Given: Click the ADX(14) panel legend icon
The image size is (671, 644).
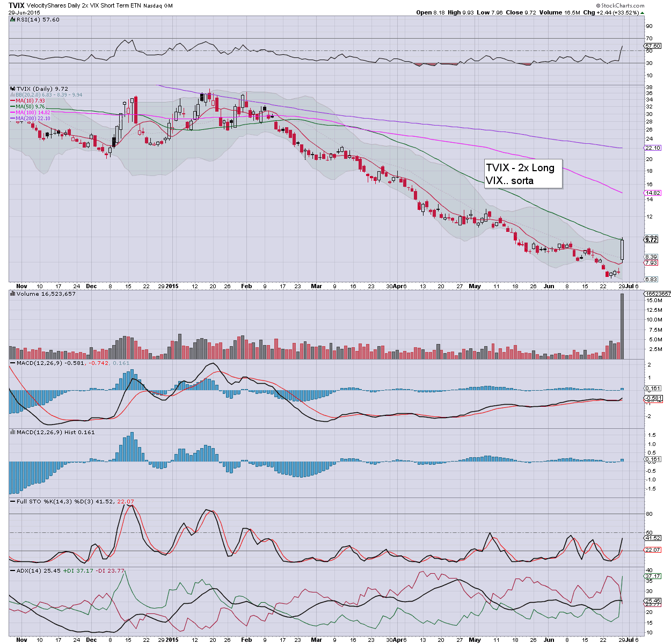Looking at the screenshot, I should click(13, 570).
